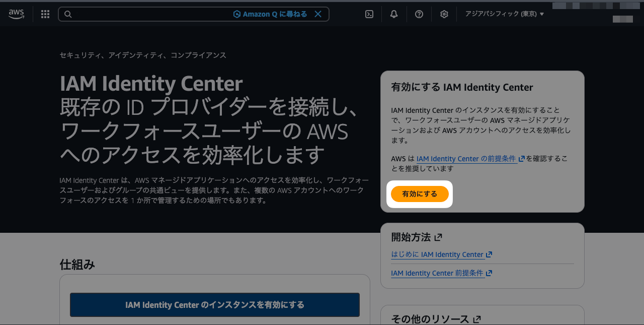Click the external icon after AWS は IAM Identity Center の前提条件
Image resolution: width=644 pixels, height=325 pixels.
click(522, 159)
